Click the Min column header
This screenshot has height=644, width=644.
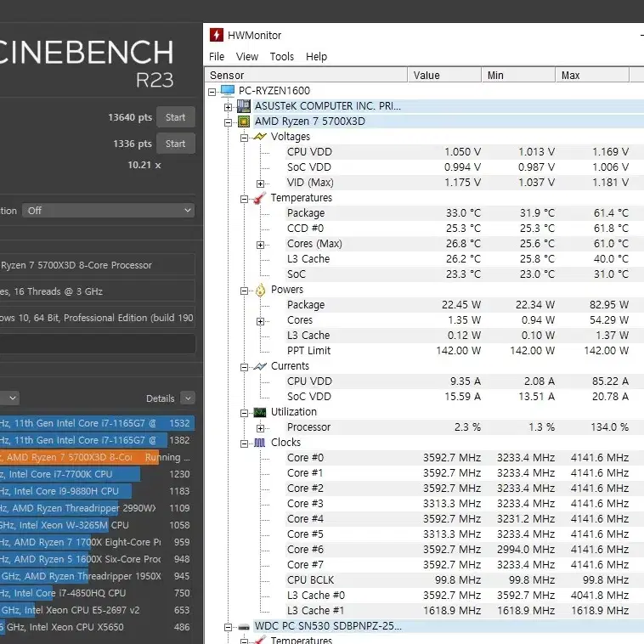click(519, 75)
